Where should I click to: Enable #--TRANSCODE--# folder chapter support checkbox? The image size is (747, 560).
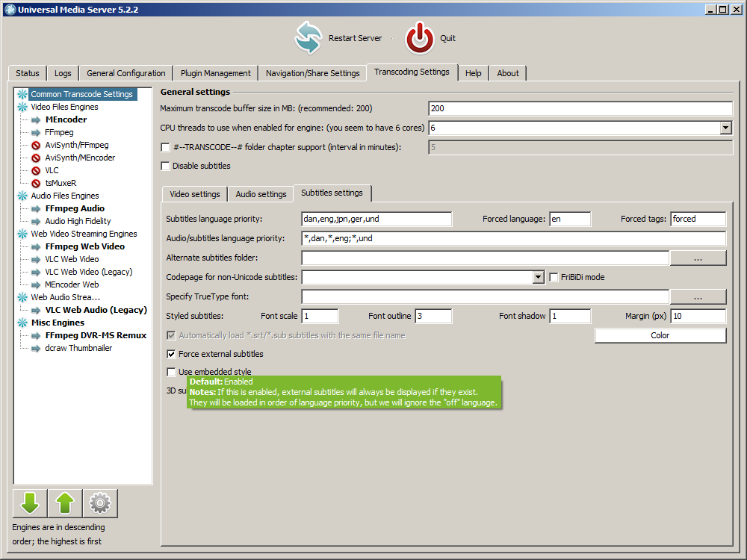165,147
